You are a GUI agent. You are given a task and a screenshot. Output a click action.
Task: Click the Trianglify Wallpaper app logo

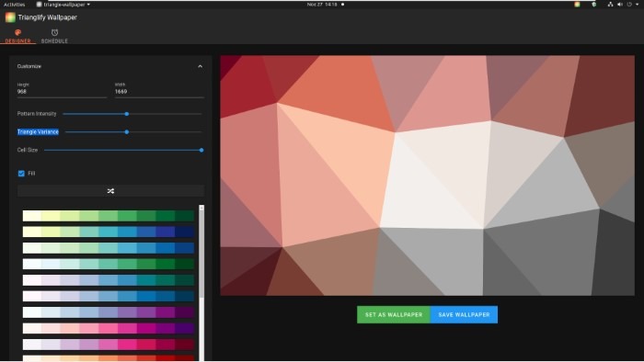tap(10, 17)
